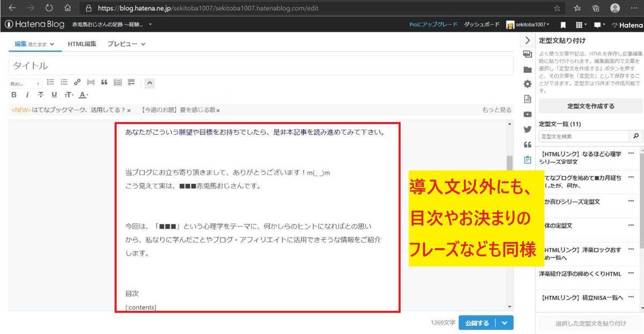Open the ダッシュボード link

[481, 25]
